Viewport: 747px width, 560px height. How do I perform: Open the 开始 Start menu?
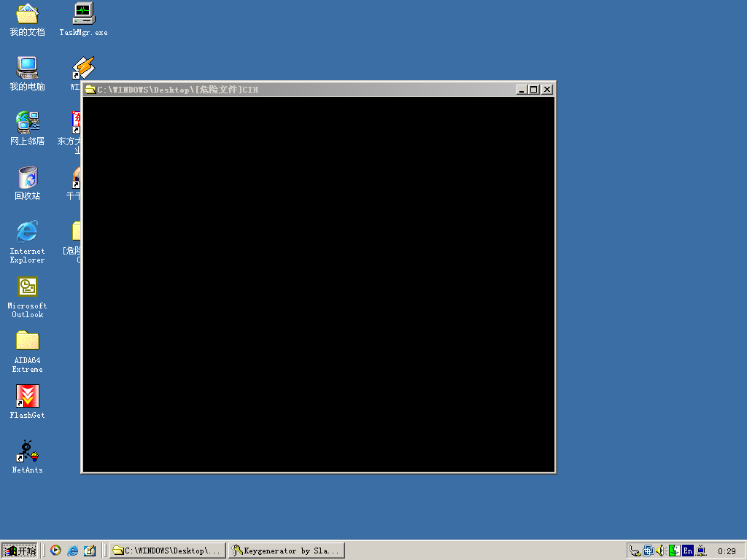coord(20,551)
